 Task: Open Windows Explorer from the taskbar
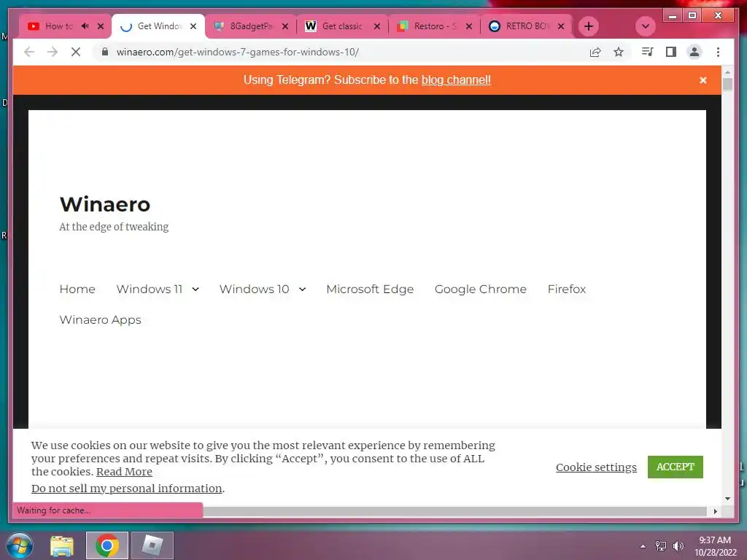(x=62, y=545)
